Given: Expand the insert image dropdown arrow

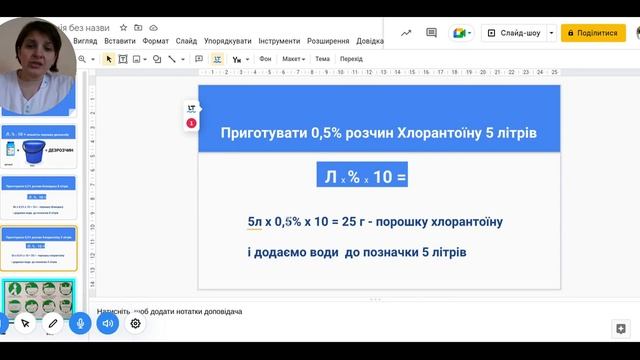Looking at the screenshot, I should coord(144,59).
